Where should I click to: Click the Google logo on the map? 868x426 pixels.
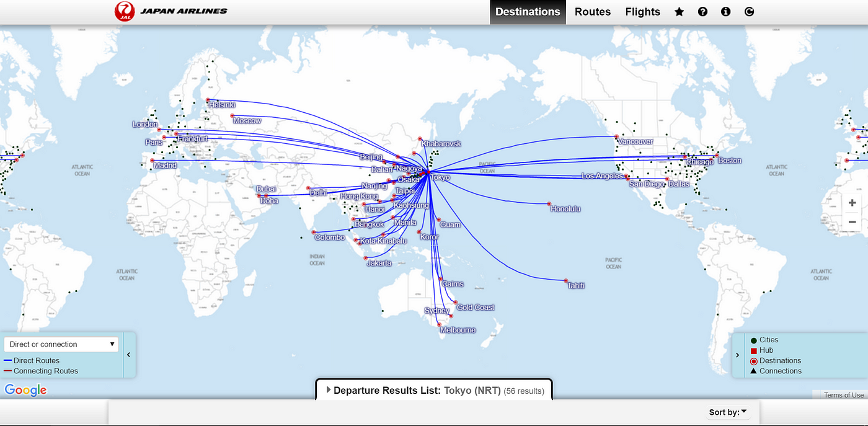point(25,390)
